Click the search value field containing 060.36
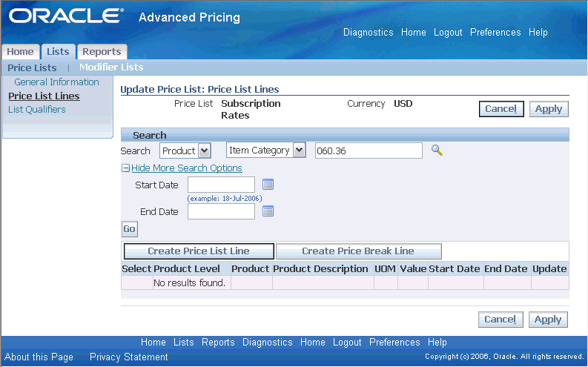Screen dimensions: 588x367 point(369,151)
